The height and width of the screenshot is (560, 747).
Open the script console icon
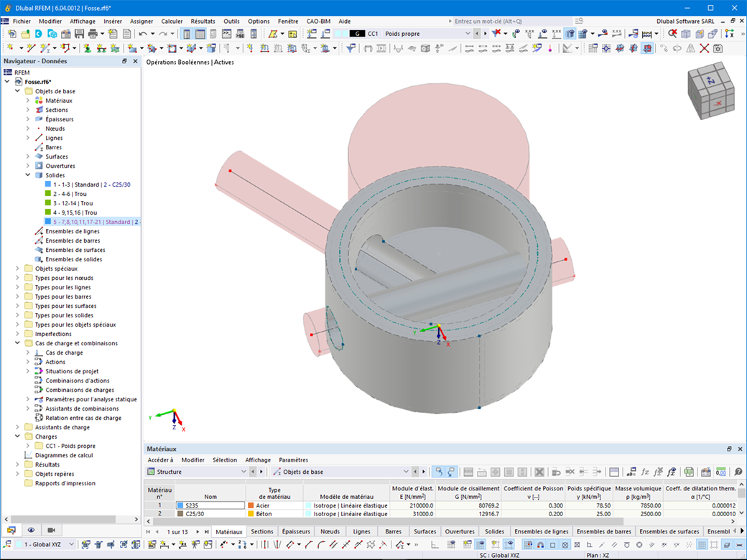click(x=227, y=34)
